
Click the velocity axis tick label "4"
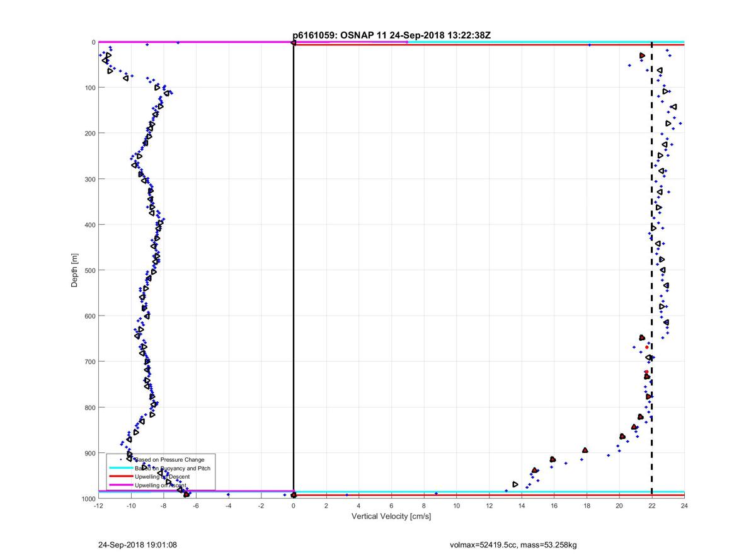(358, 506)
